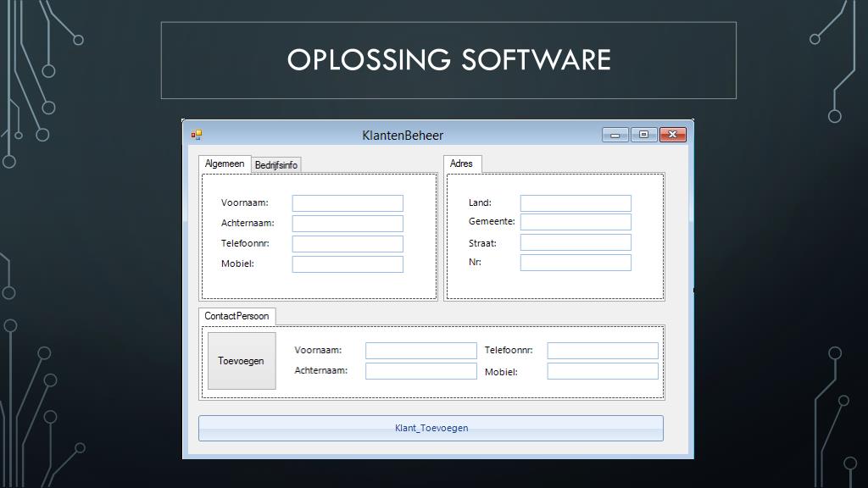Click the Telefoonnr field in Algemeen tab
The height and width of the screenshot is (488, 868).
[348, 244]
